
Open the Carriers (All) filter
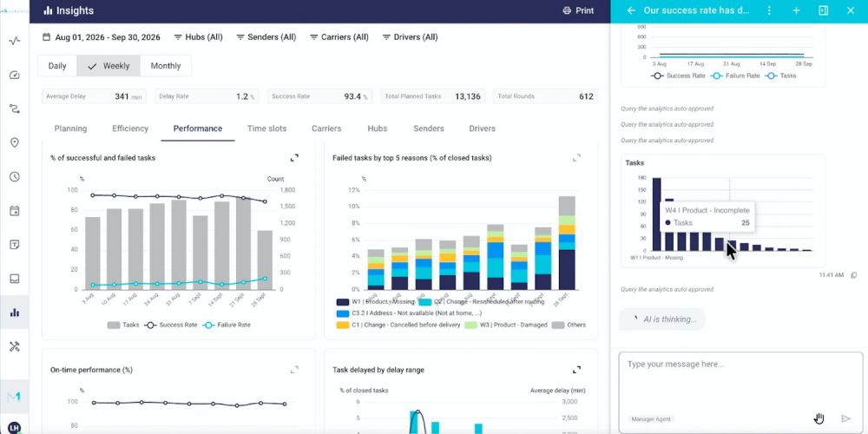[339, 37]
